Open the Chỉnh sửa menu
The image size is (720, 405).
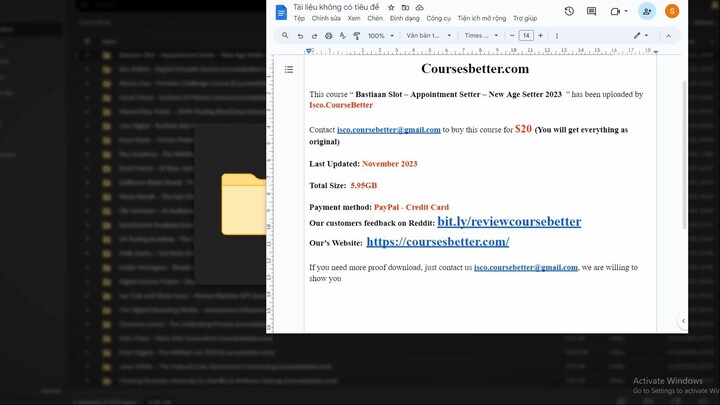tap(326, 18)
